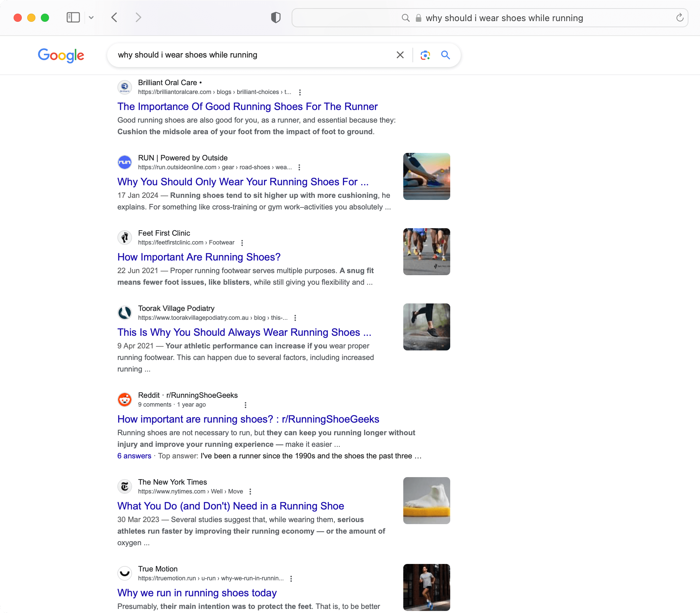The height and width of the screenshot is (613, 700).
Task: Open the True Motion runner thumbnail
Action: coord(426,588)
